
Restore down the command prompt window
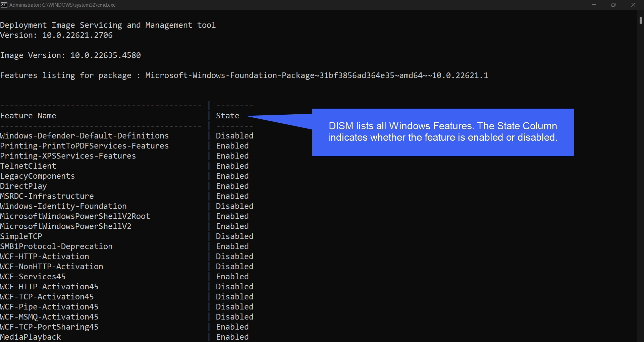pyautogui.click(x=613, y=5)
